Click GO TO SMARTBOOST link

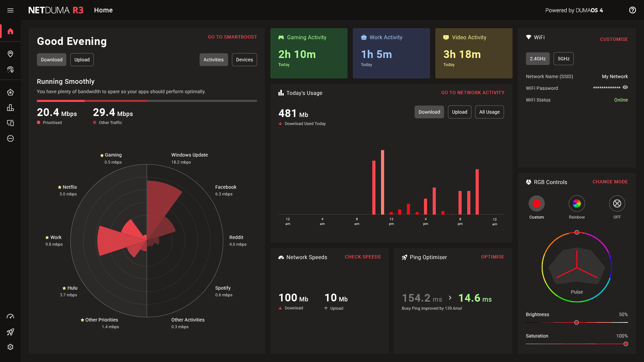point(232,37)
